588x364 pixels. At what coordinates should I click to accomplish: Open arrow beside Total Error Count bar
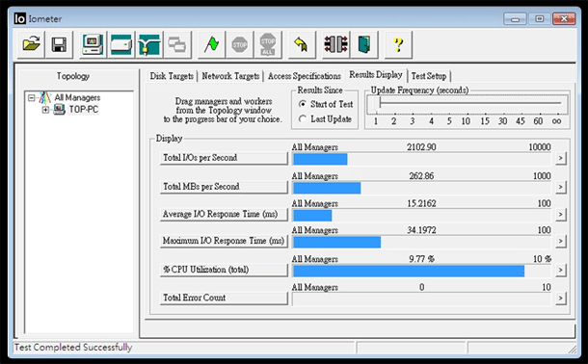560,299
